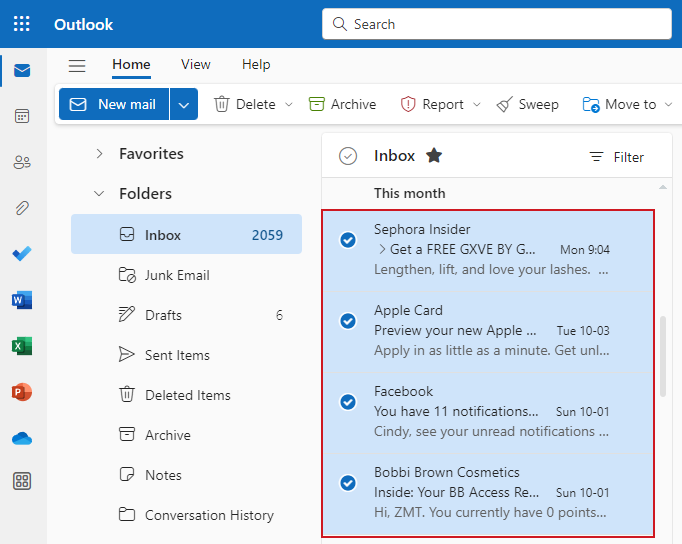Toggle select-all circle beside Inbox header
This screenshot has width=682, height=544.
click(348, 156)
